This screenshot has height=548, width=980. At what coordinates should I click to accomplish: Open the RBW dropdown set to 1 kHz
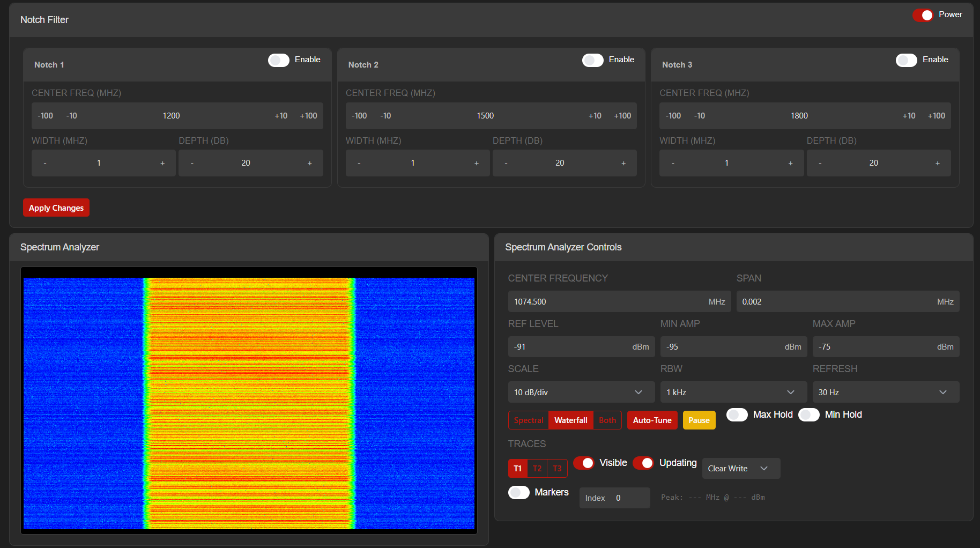tap(733, 392)
